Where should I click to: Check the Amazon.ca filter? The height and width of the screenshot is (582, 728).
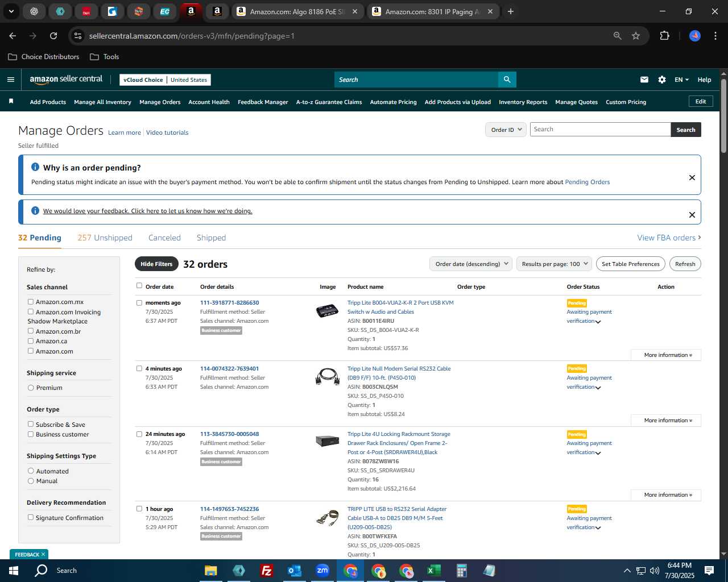click(31, 340)
